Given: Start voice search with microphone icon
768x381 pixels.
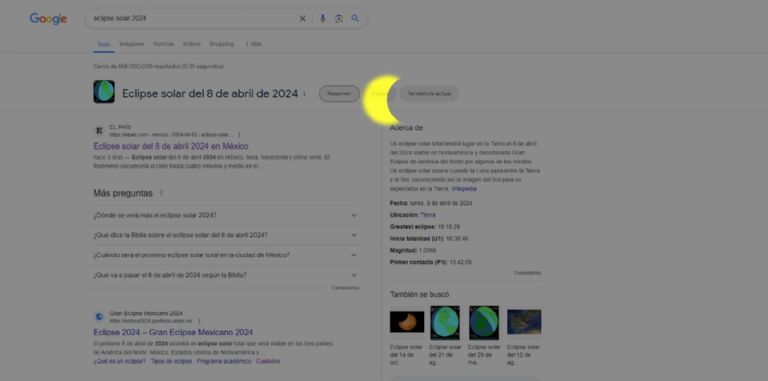Looking at the screenshot, I should click(322, 19).
